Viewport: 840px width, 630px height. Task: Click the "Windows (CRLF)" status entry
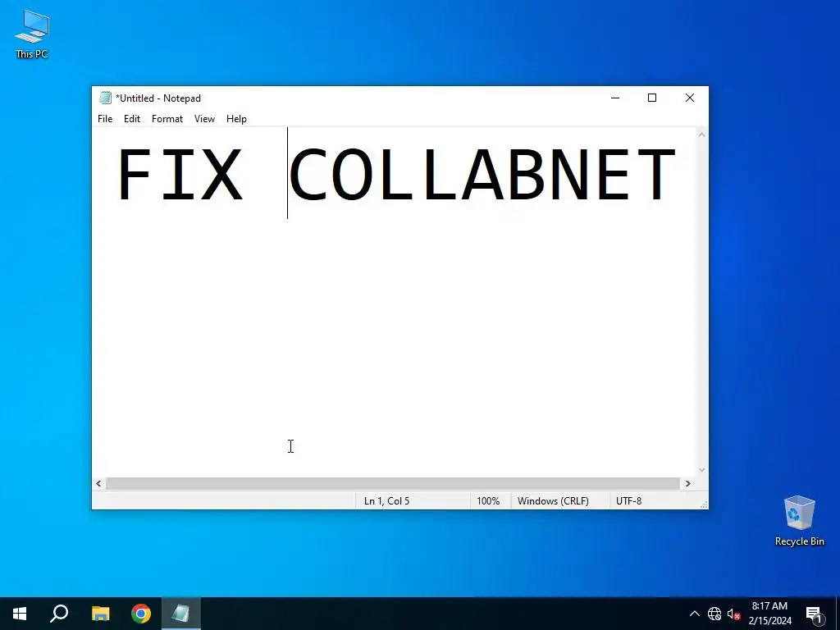tap(553, 501)
